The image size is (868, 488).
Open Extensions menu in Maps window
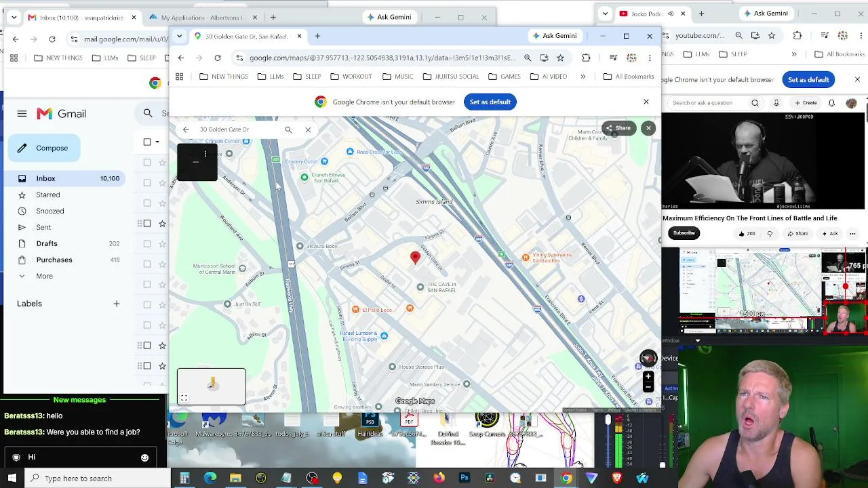586,58
